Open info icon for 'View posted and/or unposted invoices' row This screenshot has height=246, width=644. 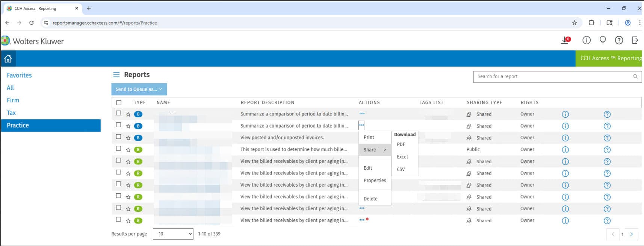565,138
